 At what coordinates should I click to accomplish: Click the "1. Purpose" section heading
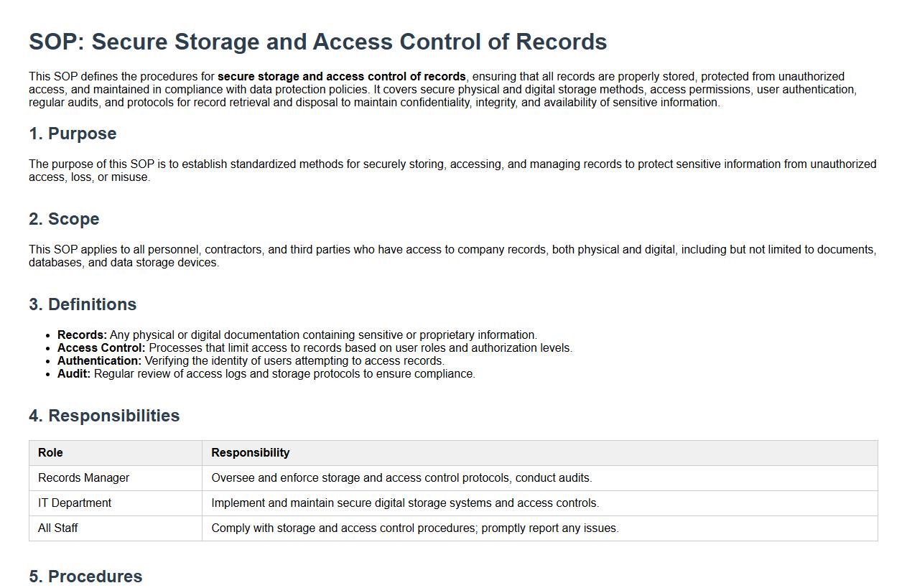(73, 134)
